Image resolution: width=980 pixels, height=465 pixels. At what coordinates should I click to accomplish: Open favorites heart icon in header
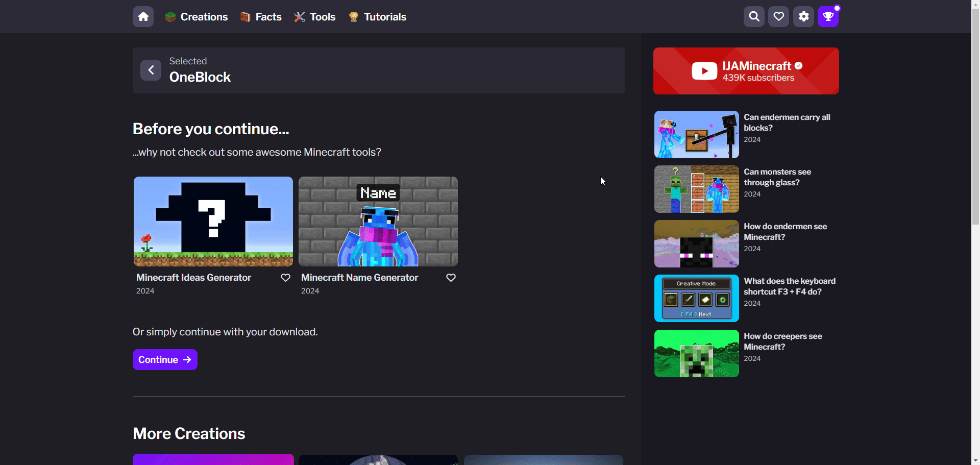click(x=778, y=17)
